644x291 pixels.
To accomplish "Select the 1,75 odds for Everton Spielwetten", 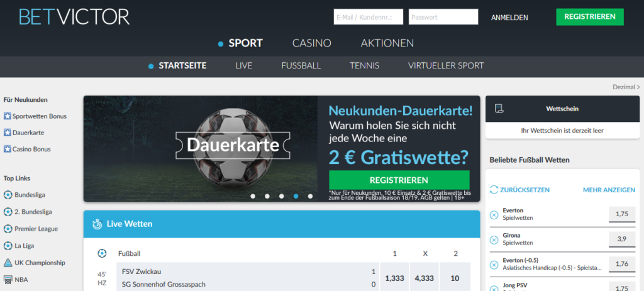I will [622, 214].
